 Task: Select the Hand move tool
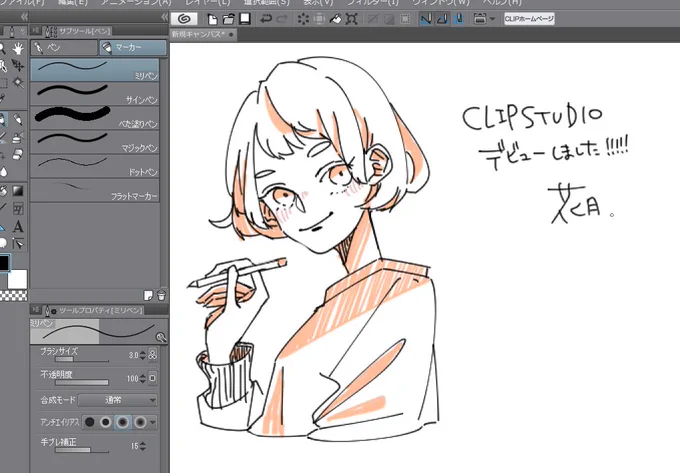tap(18, 49)
